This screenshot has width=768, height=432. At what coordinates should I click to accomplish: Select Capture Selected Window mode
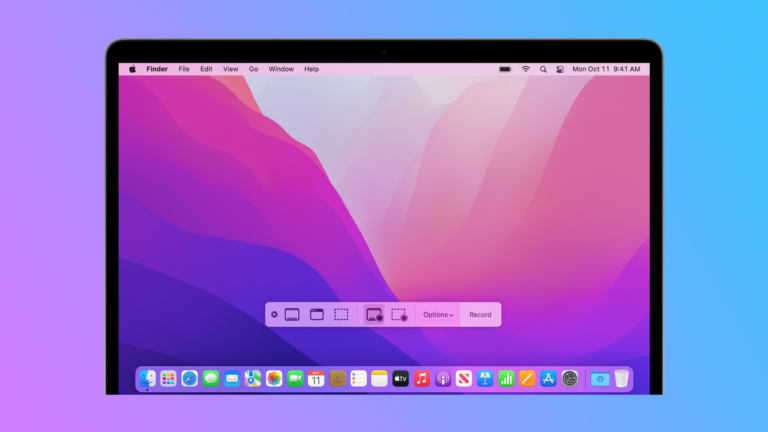pyautogui.click(x=317, y=314)
